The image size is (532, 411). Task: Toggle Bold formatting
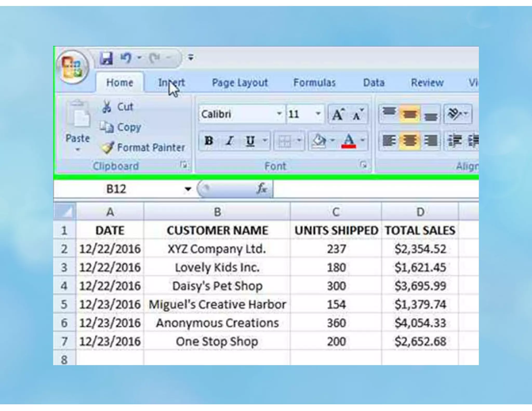point(209,141)
